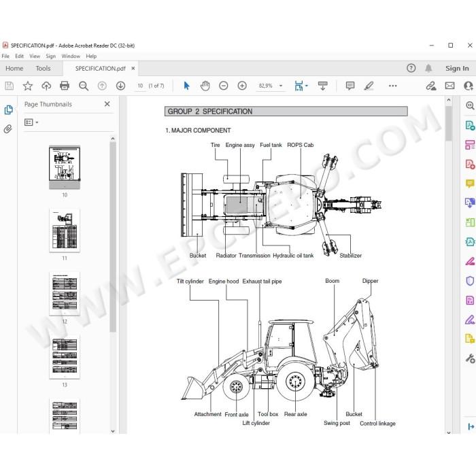Open notifications bell icon

(428, 68)
